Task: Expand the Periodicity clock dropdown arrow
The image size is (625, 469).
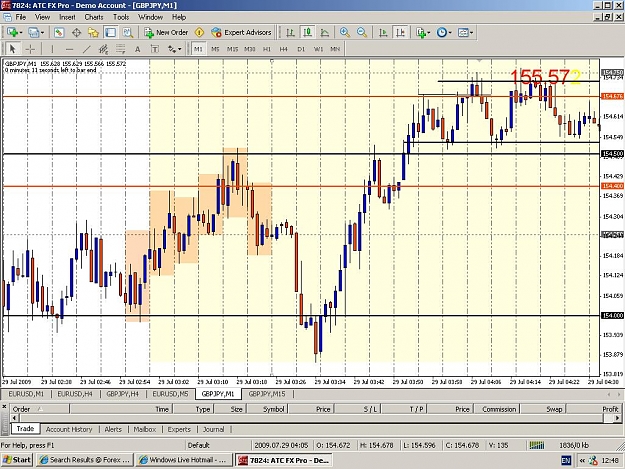Action: click(450, 33)
